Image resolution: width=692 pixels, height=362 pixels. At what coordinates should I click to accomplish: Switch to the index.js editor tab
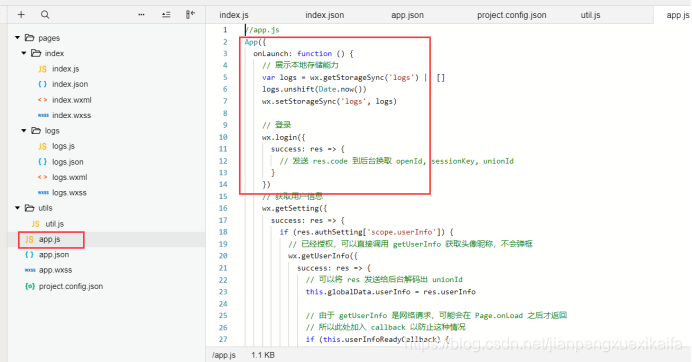pos(234,15)
